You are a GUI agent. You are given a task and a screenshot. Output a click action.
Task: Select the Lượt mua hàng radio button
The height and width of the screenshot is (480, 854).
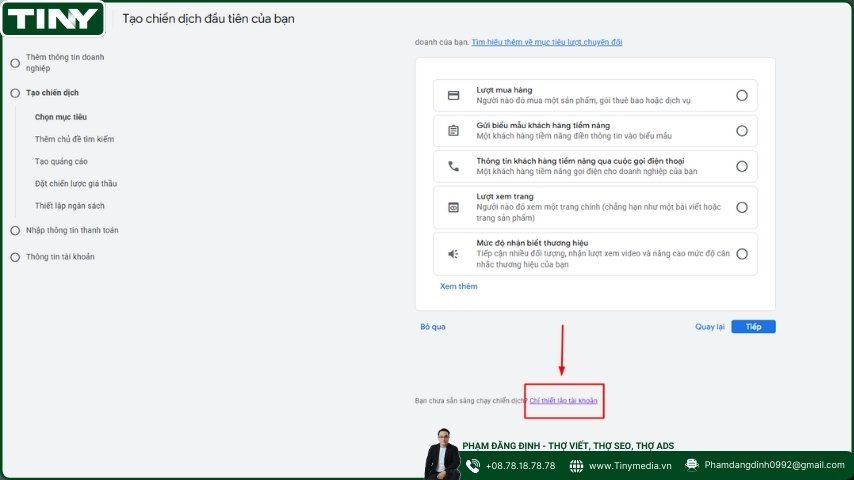[741, 96]
